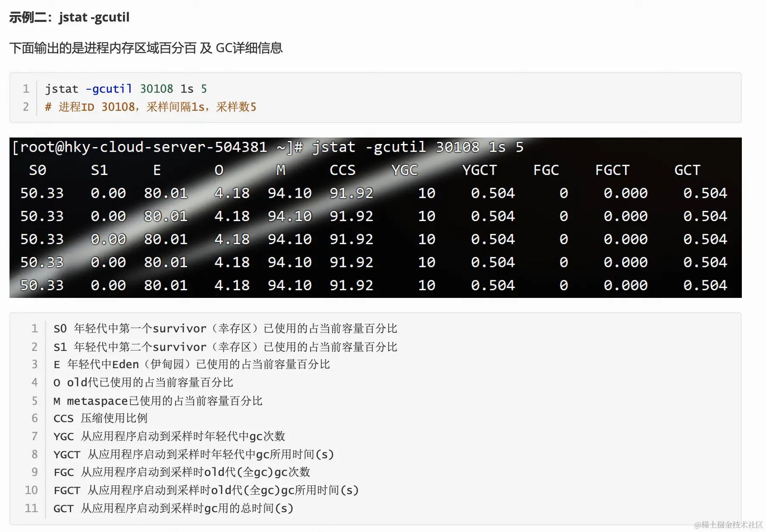Screen dimensions: 766x532
Task: Click the 'GCT' column header in terminal
Action: (x=688, y=170)
